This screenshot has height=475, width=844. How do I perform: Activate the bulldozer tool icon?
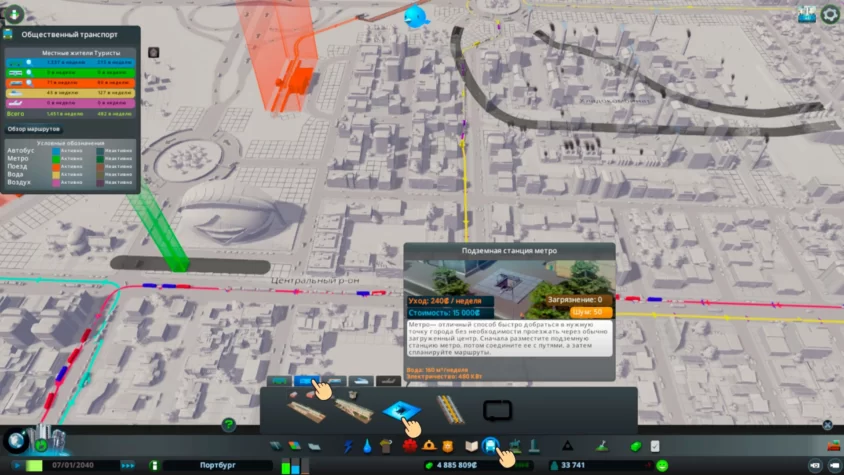coord(833,446)
